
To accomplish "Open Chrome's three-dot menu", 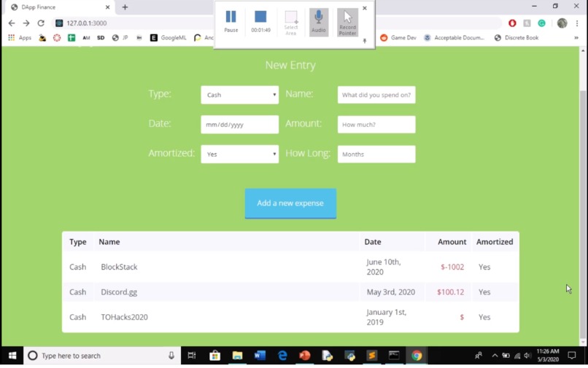I will pos(577,23).
